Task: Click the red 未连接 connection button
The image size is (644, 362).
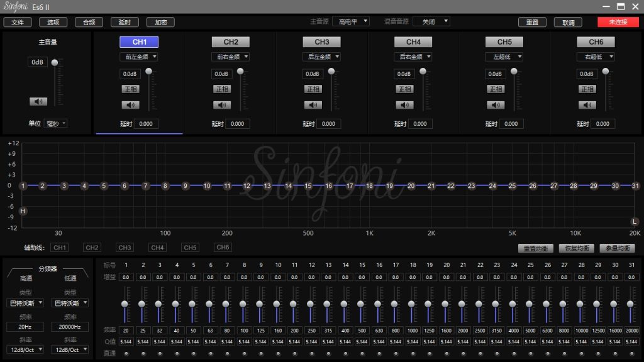Action: pyautogui.click(x=618, y=22)
